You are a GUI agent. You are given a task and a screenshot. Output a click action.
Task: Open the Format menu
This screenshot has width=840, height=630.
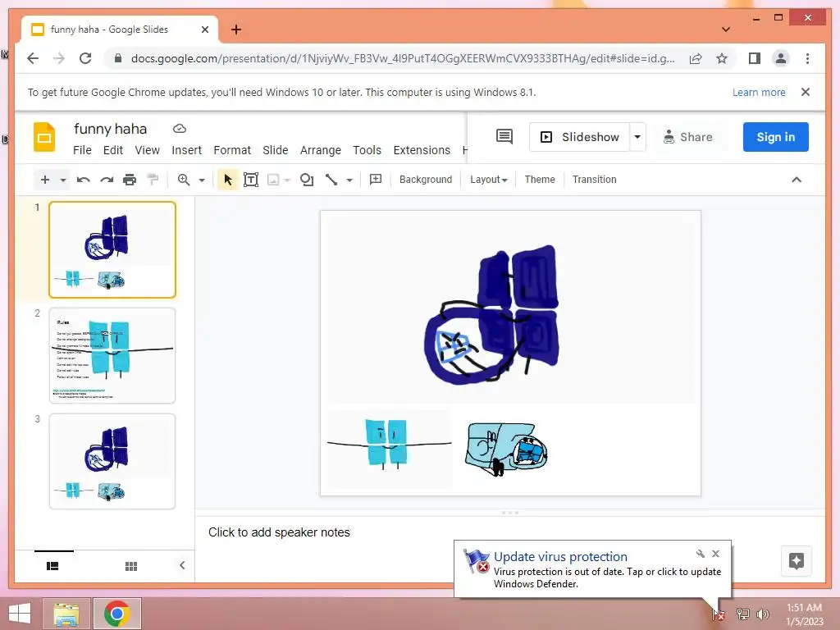click(232, 150)
